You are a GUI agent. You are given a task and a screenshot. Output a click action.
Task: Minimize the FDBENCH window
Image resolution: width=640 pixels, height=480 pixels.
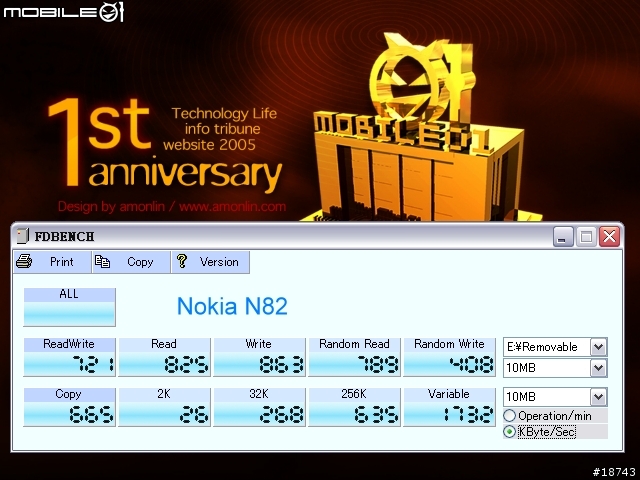click(563, 236)
